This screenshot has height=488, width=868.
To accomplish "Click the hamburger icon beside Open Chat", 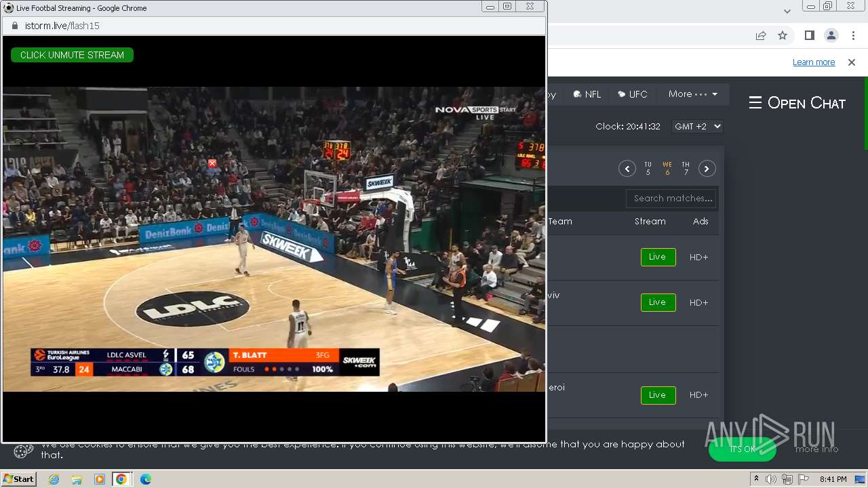I will click(755, 103).
